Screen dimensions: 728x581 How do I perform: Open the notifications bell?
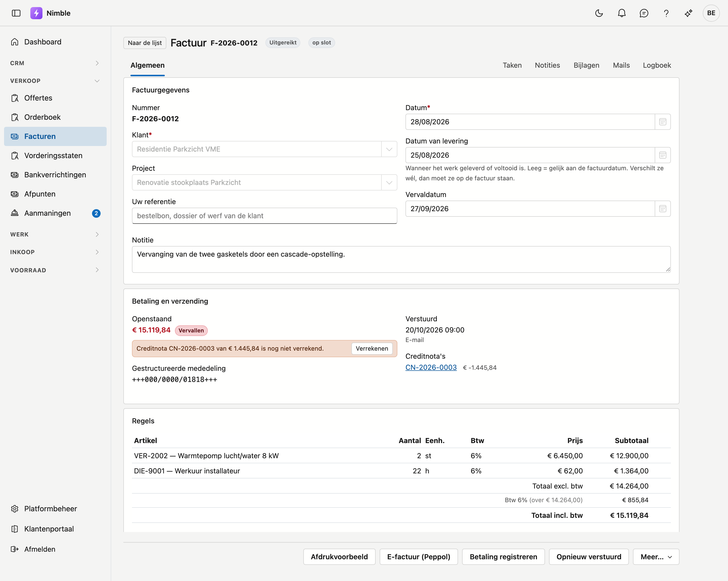click(622, 13)
